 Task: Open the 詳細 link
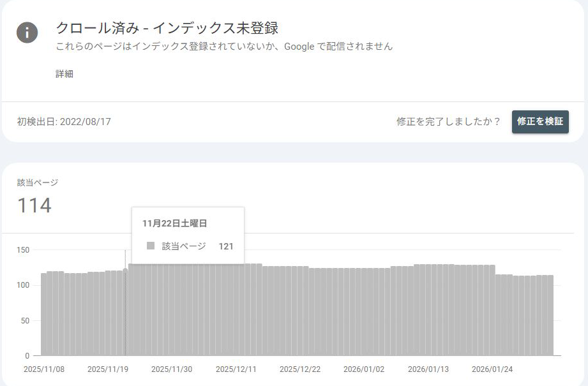(64, 74)
